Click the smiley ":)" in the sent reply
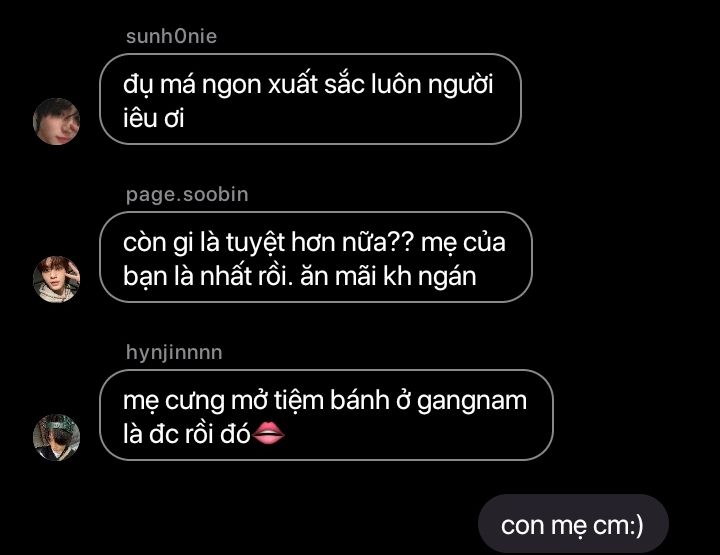 (635, 525)
